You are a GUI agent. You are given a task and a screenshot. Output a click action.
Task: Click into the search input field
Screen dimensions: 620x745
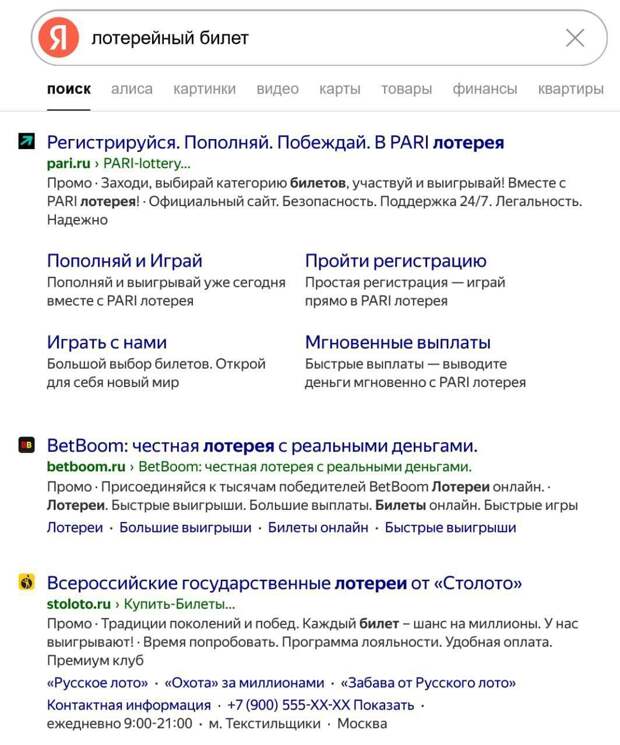click(x=323, y=38)
